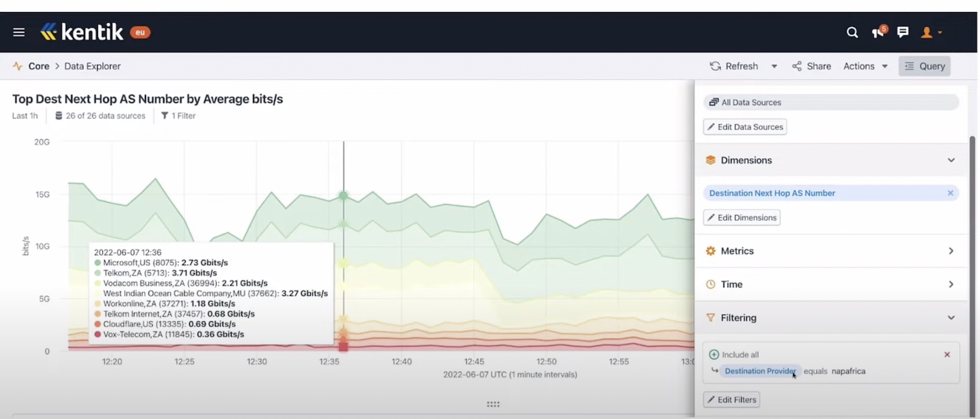Open the hamburger navigation menu

tap(19, 33)
